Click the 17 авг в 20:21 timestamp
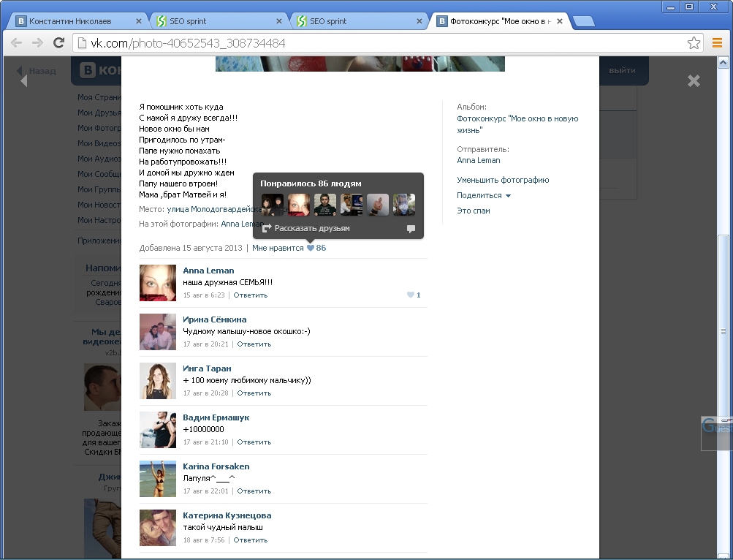The image size is (733, 560). click(205, 344)
